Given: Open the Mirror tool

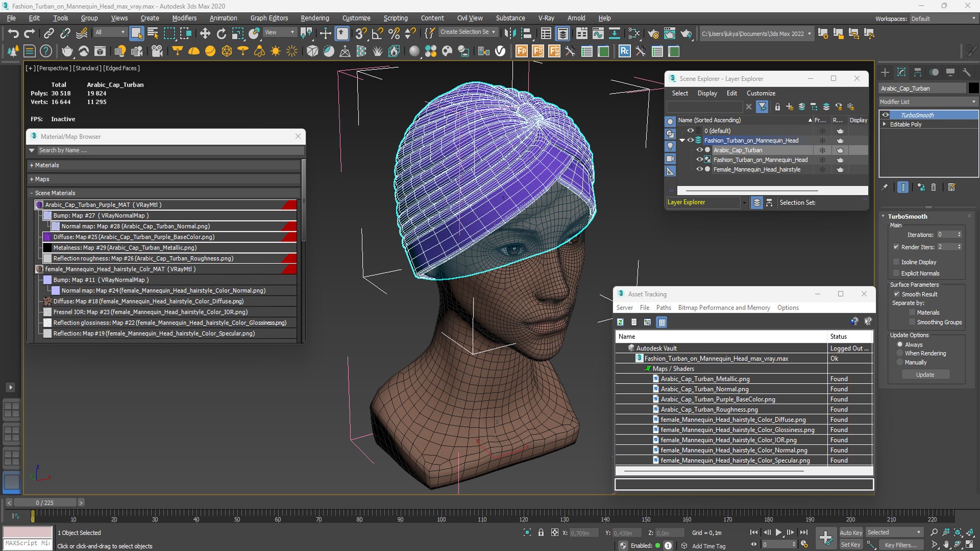Looking at the screenshot, I should click(x=509, y=34).
